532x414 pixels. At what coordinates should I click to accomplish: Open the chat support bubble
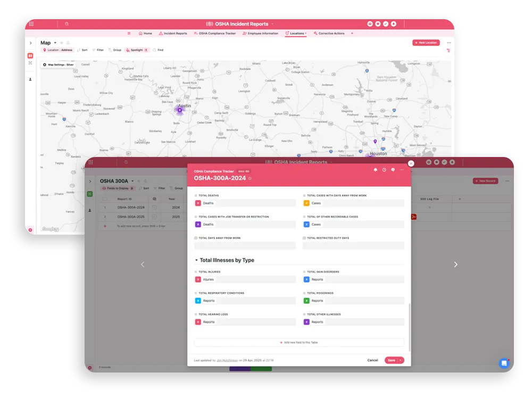coord(504,363)
